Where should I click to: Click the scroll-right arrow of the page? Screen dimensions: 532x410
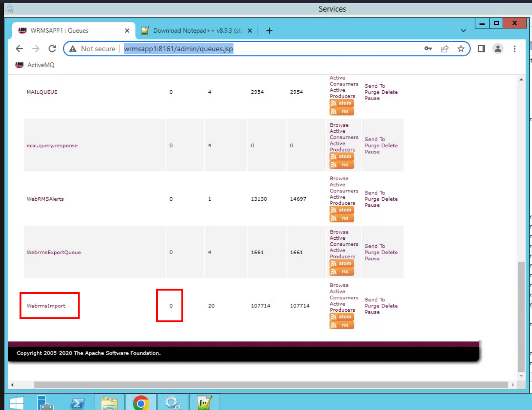512,385
